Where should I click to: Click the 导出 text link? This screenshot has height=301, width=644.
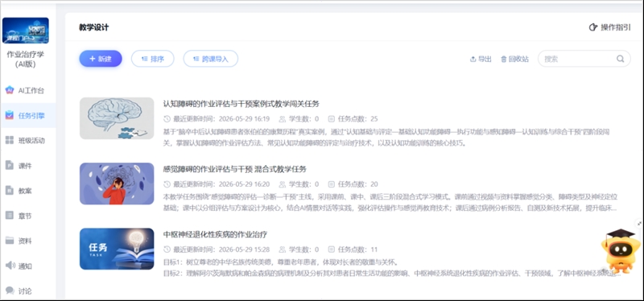pos(485,59)
